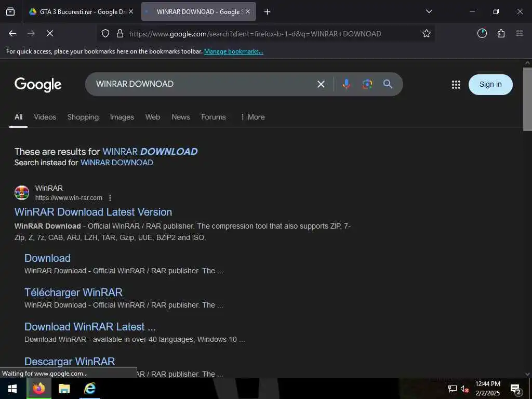The width and height of the screenshot is (532, 399).
Task: Open network status tray icon
Action: tap(453, 389)
